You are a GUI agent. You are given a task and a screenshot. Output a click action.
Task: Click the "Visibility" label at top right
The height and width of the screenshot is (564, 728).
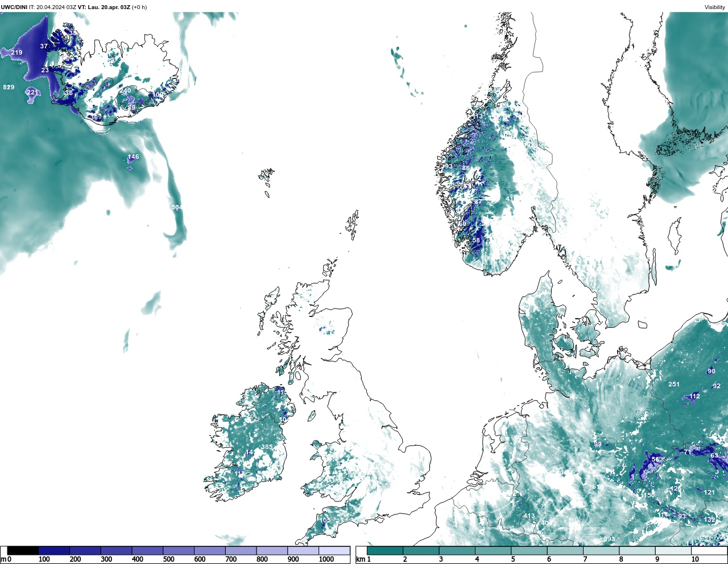715,7
